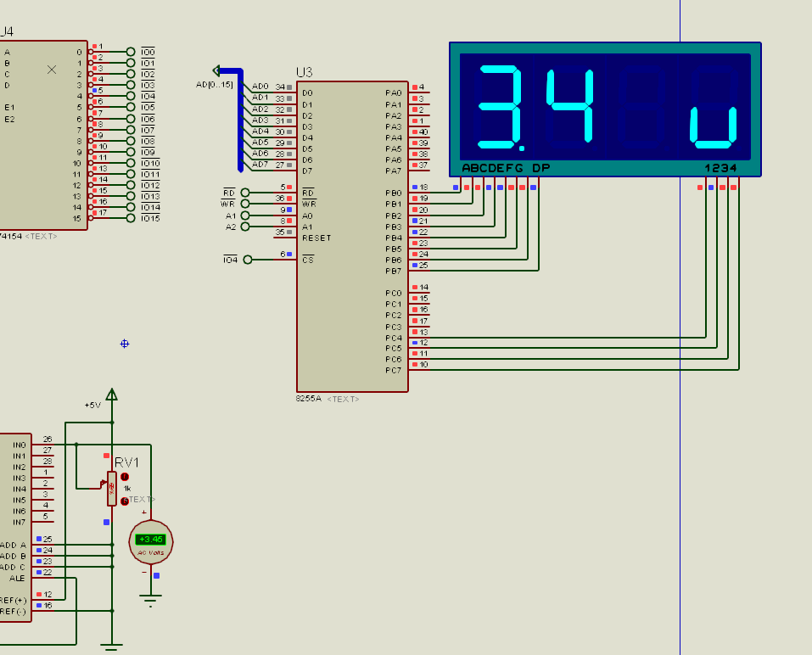Click the <TEXT> placeholder beside 8255A
The width and height of the screenshot is (812, 655).
[344, 399]
